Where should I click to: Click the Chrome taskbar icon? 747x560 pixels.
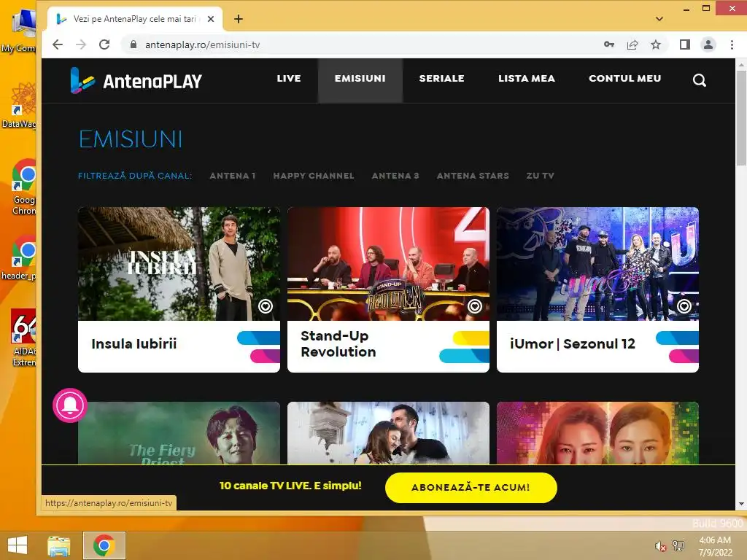pos(104,545)
